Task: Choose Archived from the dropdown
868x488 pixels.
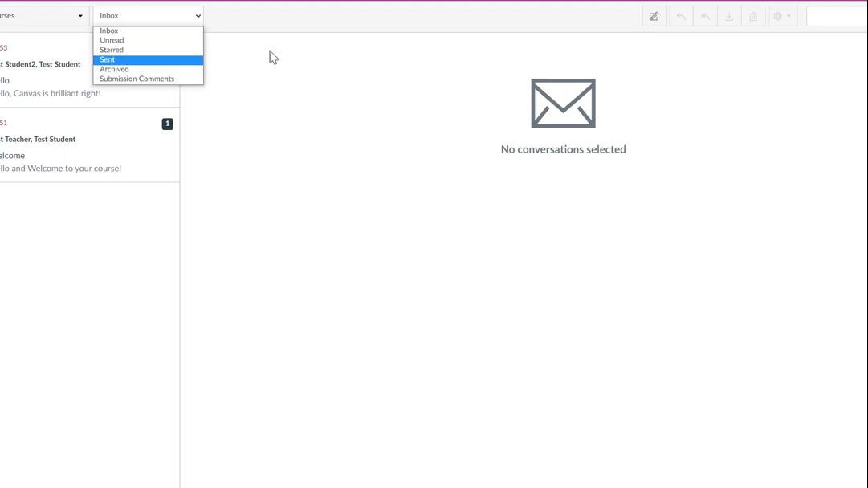Action: (x=114, y=69)
